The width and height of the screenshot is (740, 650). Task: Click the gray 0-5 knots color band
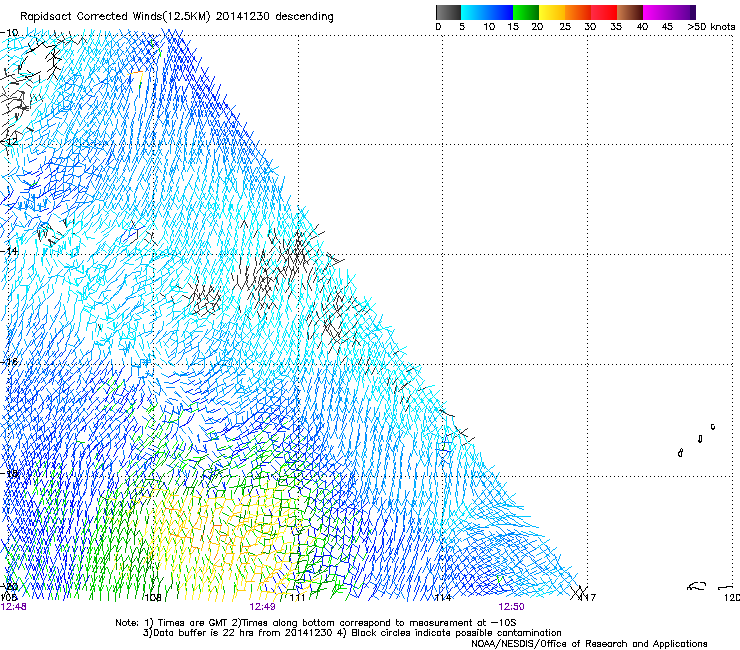pos(448,12)
